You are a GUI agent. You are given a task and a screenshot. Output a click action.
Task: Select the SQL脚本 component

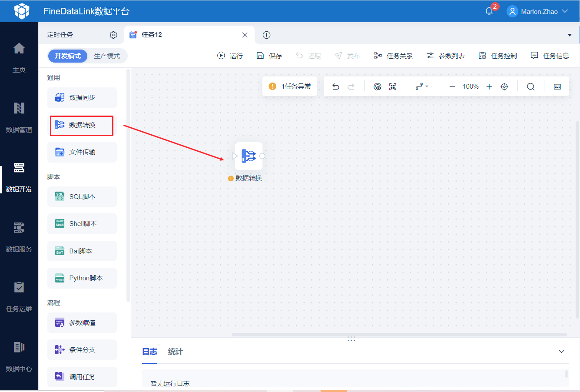coord(82,197)
